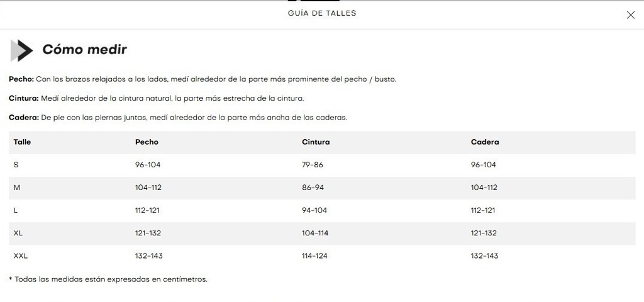Click the Guía de Talles title
The width and height of the screenshot is (644, 302).
click(x=322, y=13)
